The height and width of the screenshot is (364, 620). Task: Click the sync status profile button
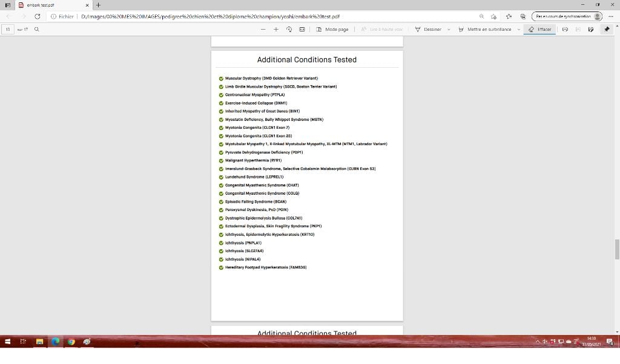click(568, 16)
